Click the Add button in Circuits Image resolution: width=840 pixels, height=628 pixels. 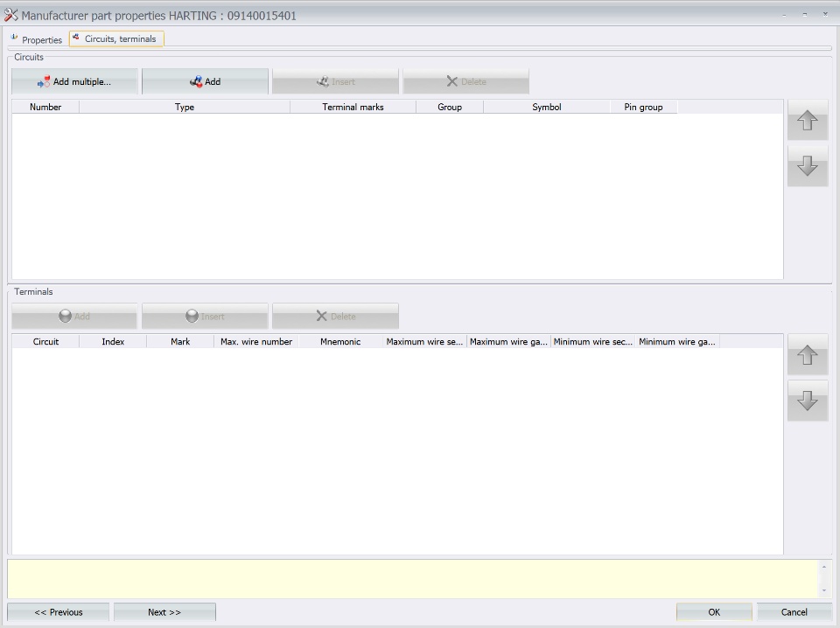tap(205, 81)
